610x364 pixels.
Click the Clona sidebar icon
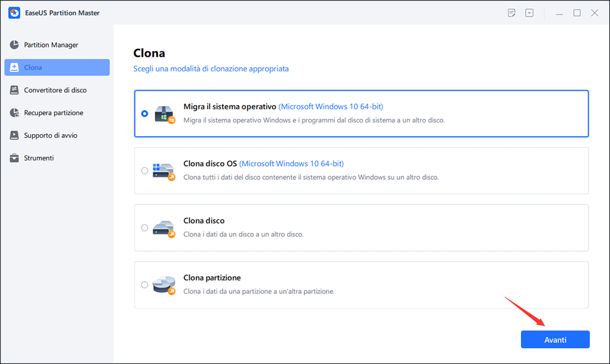[x=15, y=67]
